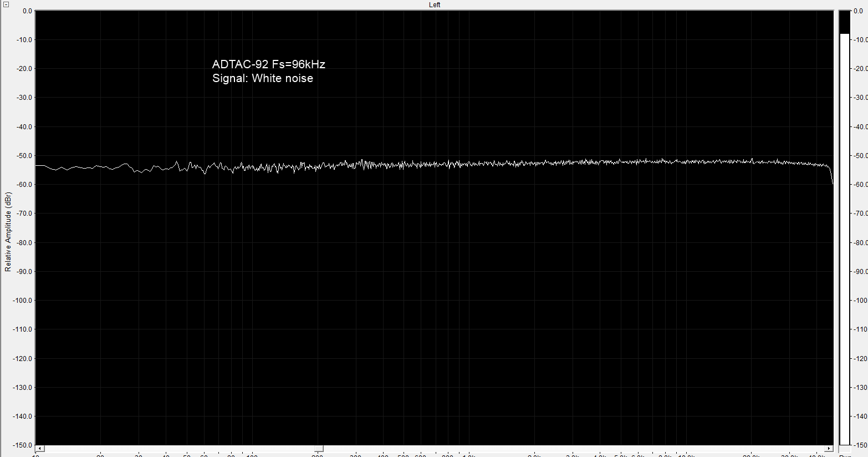Click the -130.0 label on left axis

tap(23, 388)
